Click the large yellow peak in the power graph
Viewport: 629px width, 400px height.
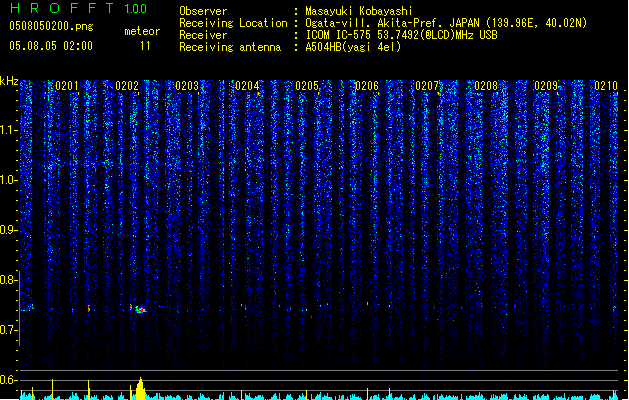[x=140, y=388]
